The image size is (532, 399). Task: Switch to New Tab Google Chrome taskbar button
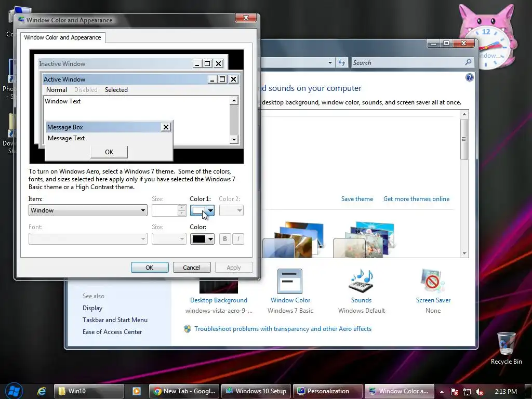click(184, 391)
